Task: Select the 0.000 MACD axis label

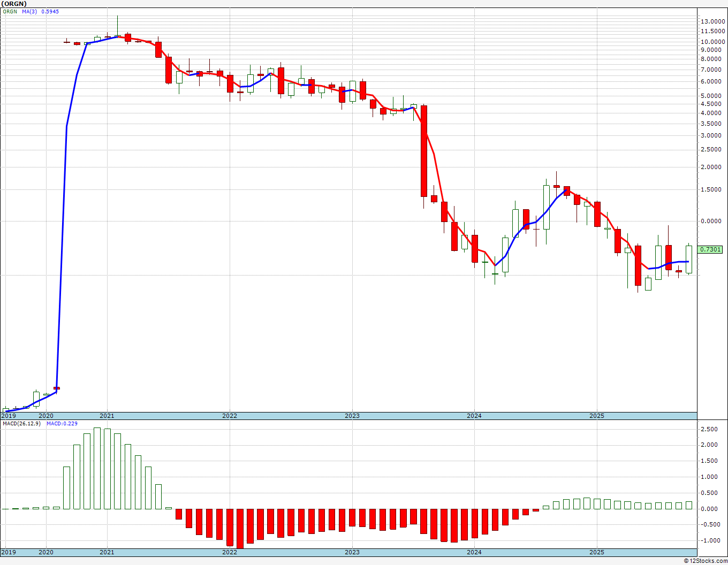Action: tap(710, 509)
